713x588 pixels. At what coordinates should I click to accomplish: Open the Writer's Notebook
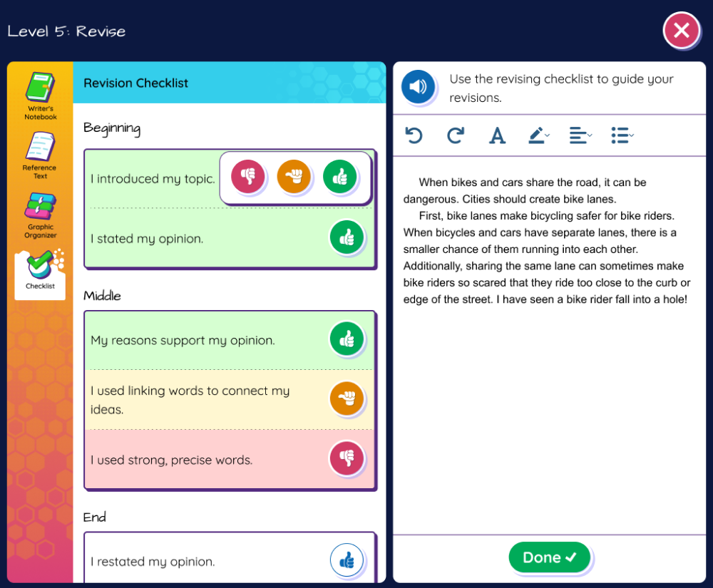click(40, 96)
